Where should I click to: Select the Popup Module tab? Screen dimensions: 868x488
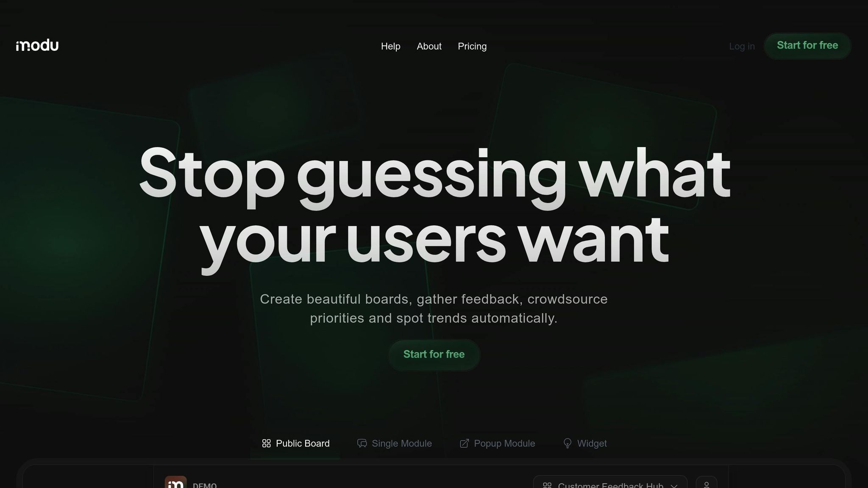tap(497, 444)
